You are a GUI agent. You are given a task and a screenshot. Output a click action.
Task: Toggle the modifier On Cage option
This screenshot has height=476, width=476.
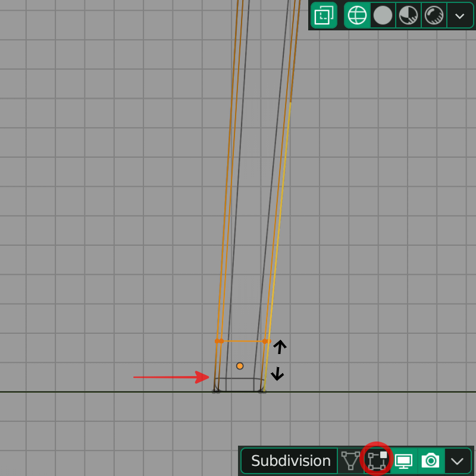tap(350, 461)
